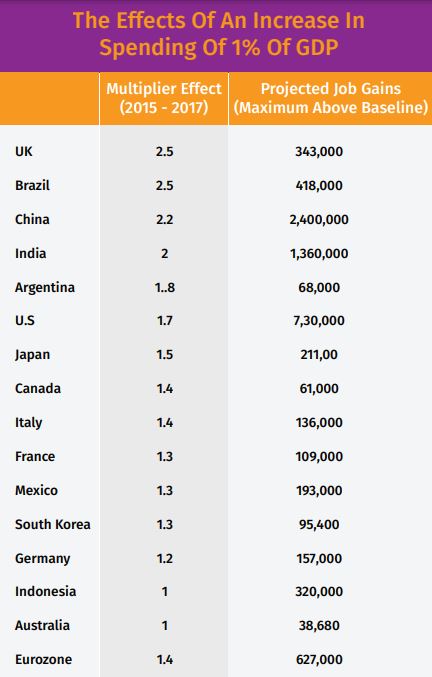This screenshot has width=432, height=677.
Task: Select Argentina's 68,000 job gains
Action: point(319,288)
